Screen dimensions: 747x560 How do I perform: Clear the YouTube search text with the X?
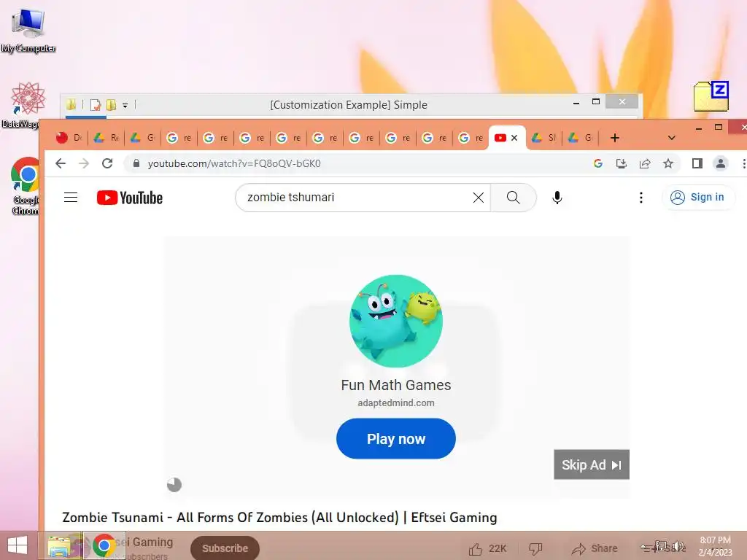[x=479, y=198]
